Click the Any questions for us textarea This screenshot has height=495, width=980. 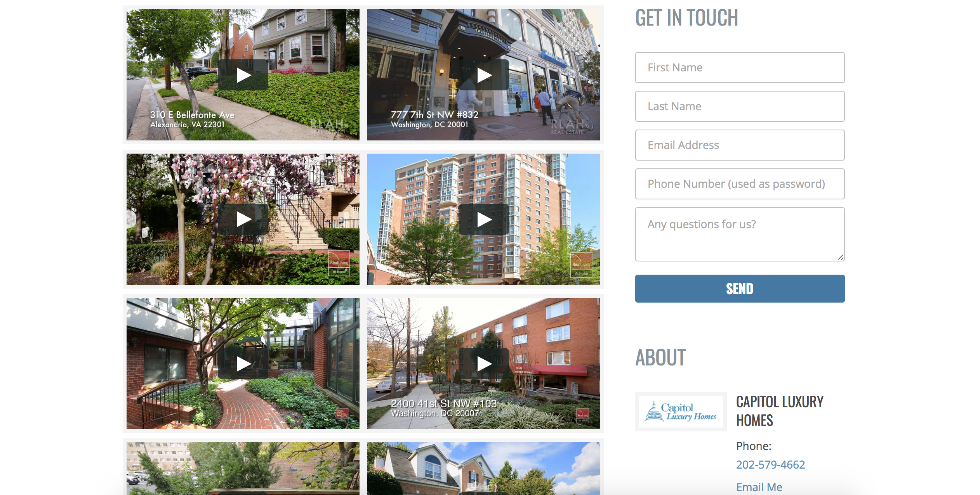click(x=740, y=234)
